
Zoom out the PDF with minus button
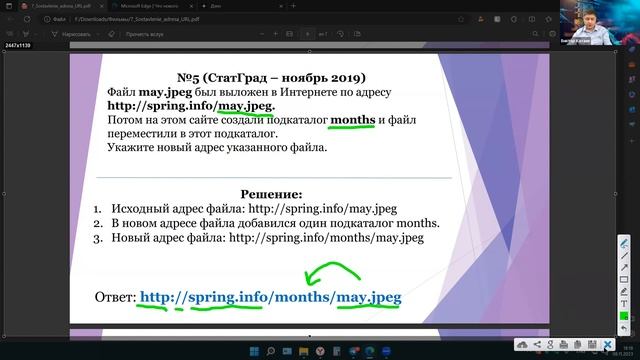click(x=262, y=34)
